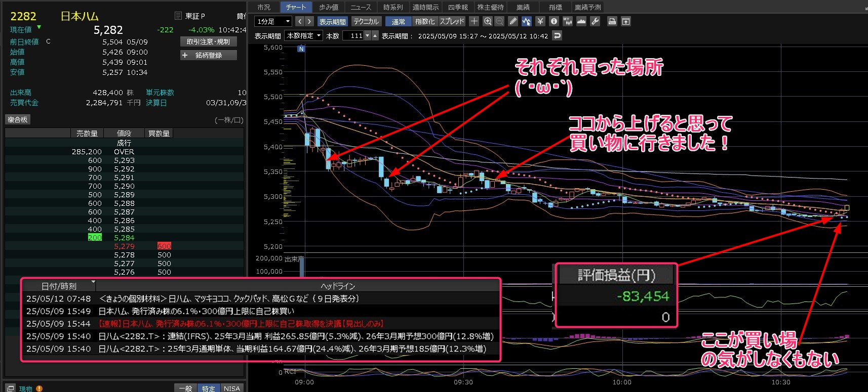Viewport: 868px width, 392px height.
Task: Click the area chart icon
Action: coord(581,21)
